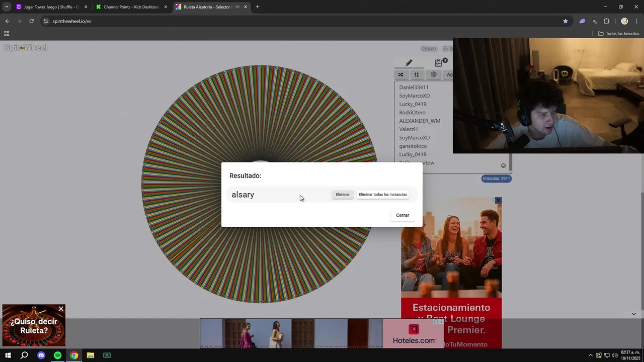Click the address bar URL spinthewheel.io/es
The height and width of the screenshot is (362, 644).
coord(71,21)
